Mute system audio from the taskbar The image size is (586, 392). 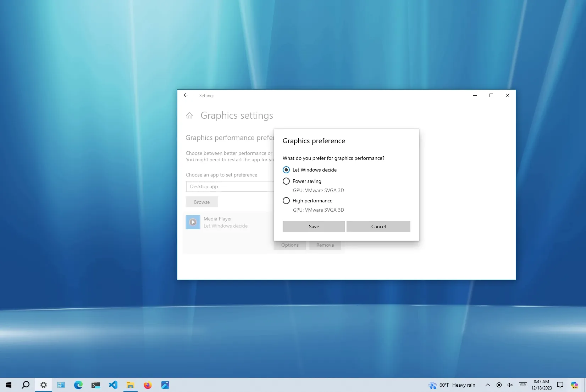[x=510, y=385]
